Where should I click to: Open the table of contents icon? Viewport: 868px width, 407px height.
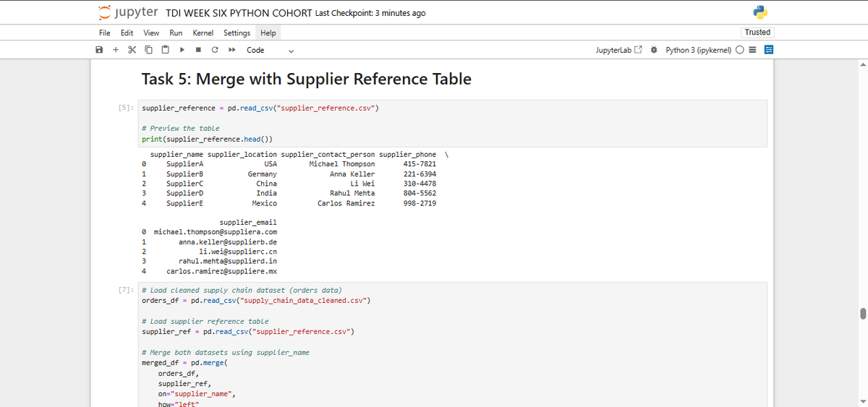pos(753,50)
